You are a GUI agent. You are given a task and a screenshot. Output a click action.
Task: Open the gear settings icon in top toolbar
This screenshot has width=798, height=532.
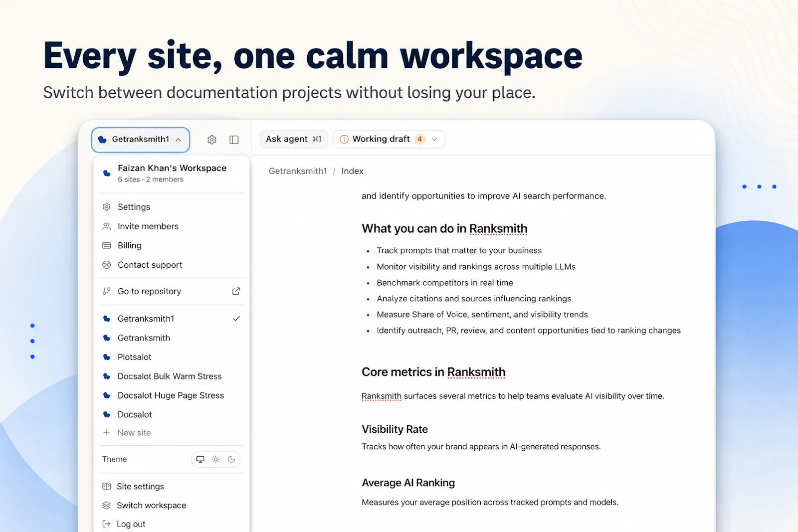click(x=212, y=140)
